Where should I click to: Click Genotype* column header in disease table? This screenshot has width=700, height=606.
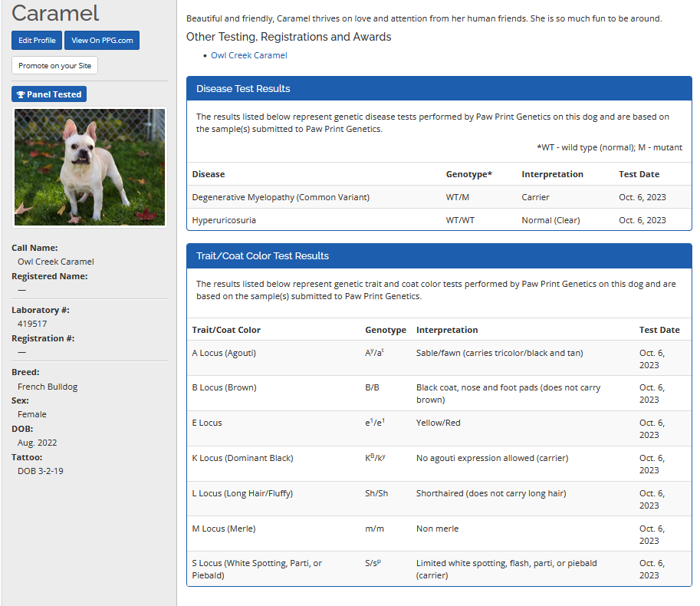coord(468,174)
